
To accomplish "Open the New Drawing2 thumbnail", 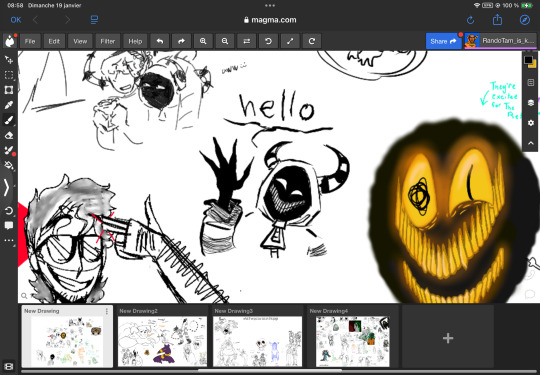I will point(162,336).
